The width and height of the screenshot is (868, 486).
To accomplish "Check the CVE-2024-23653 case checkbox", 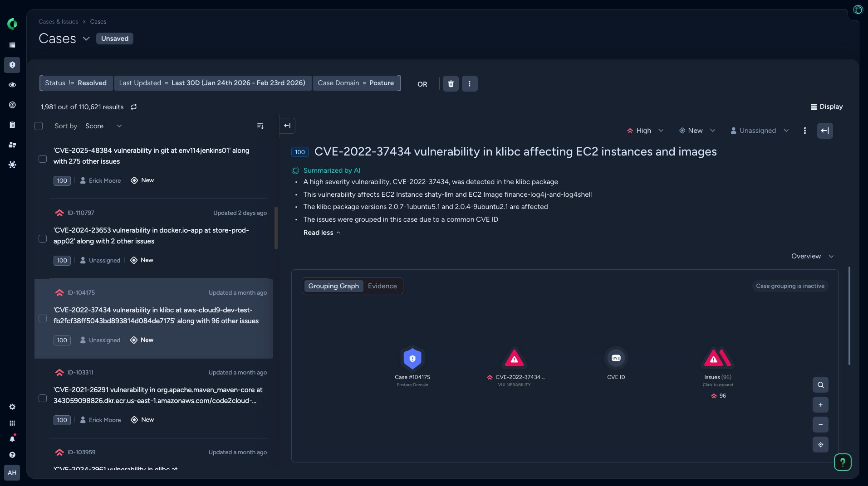I will pos(43,239).
